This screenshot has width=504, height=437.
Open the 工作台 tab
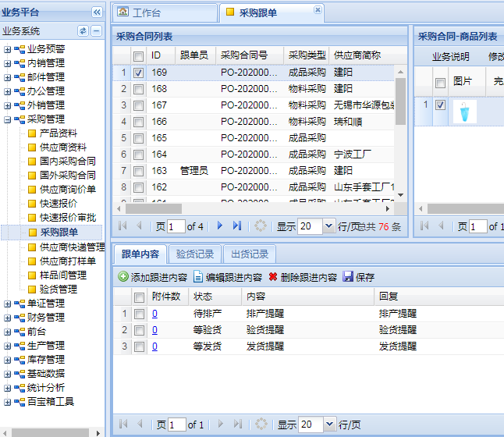[x=164, y=12]
